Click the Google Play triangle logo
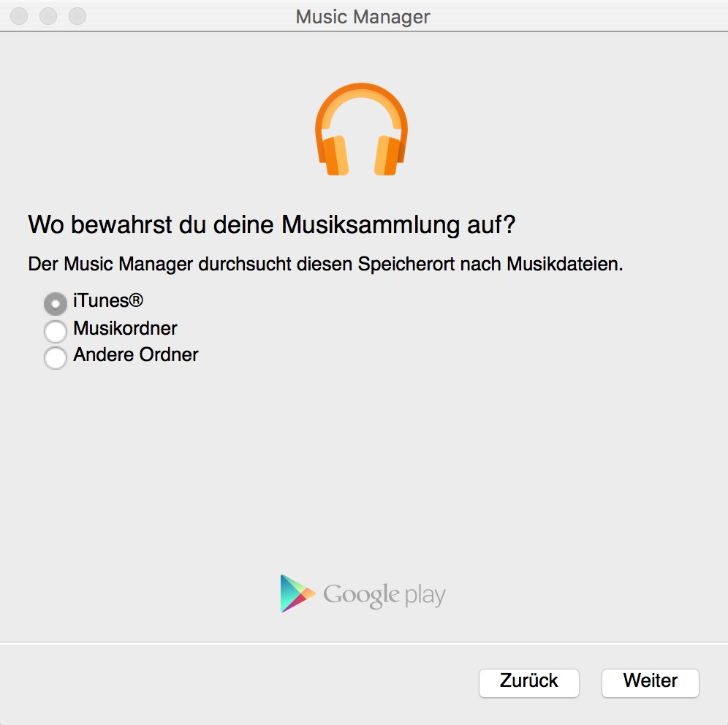This screenshot has height=725, width=728. point(296,593)
